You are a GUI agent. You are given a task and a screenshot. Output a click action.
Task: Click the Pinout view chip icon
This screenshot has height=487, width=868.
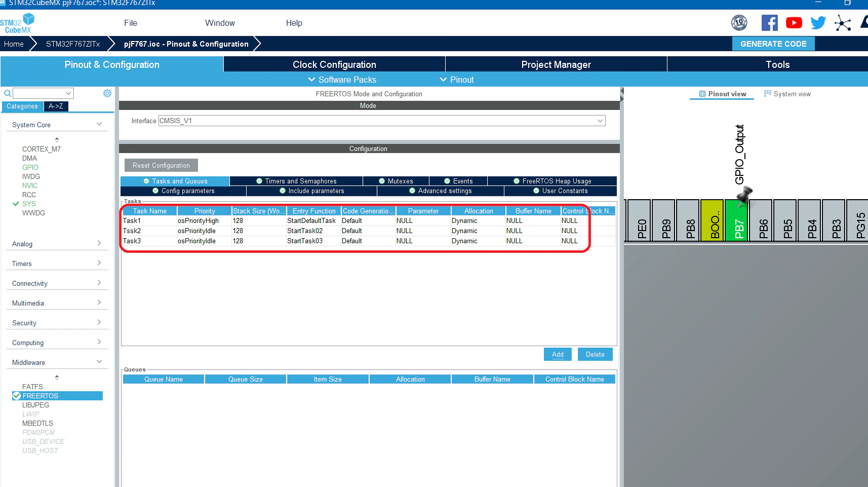(x=702, y=94)
